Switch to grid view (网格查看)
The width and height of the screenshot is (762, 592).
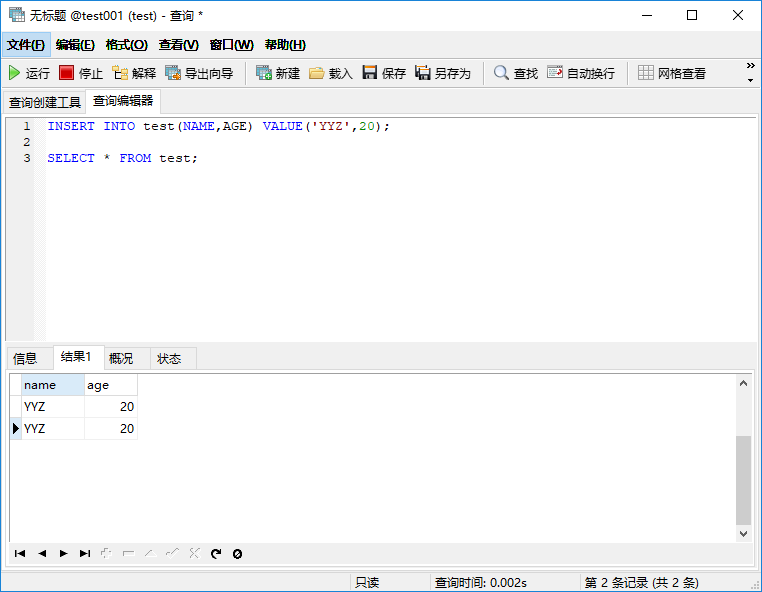pyautogui.click(x=672, y=73)
